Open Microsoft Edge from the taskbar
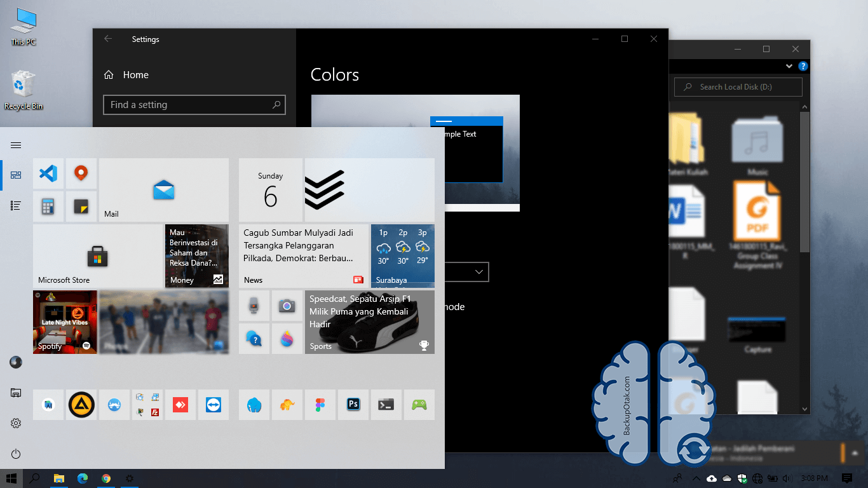Viewport: 868px width, 488px height. 82,478
